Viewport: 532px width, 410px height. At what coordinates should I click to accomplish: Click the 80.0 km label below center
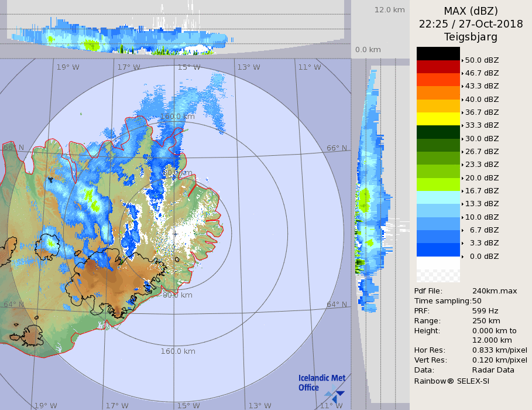click(177, 295)
